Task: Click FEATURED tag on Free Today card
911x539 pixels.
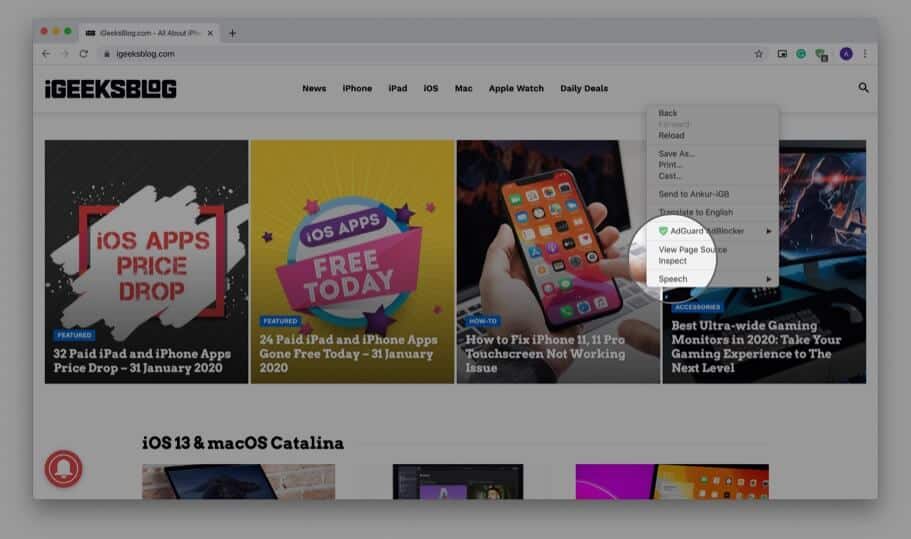Action: [280, 321]
